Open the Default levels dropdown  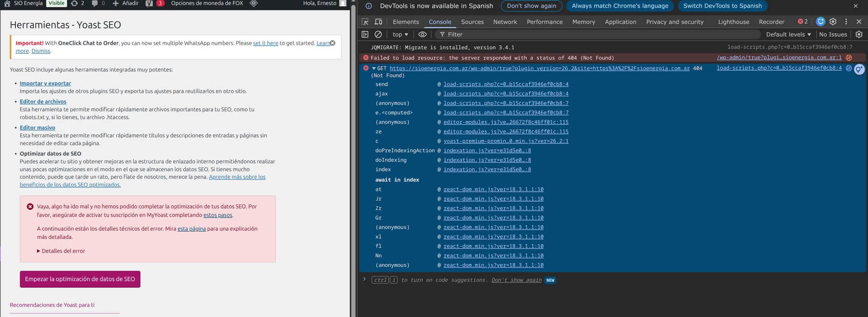(x=788, y=34)
